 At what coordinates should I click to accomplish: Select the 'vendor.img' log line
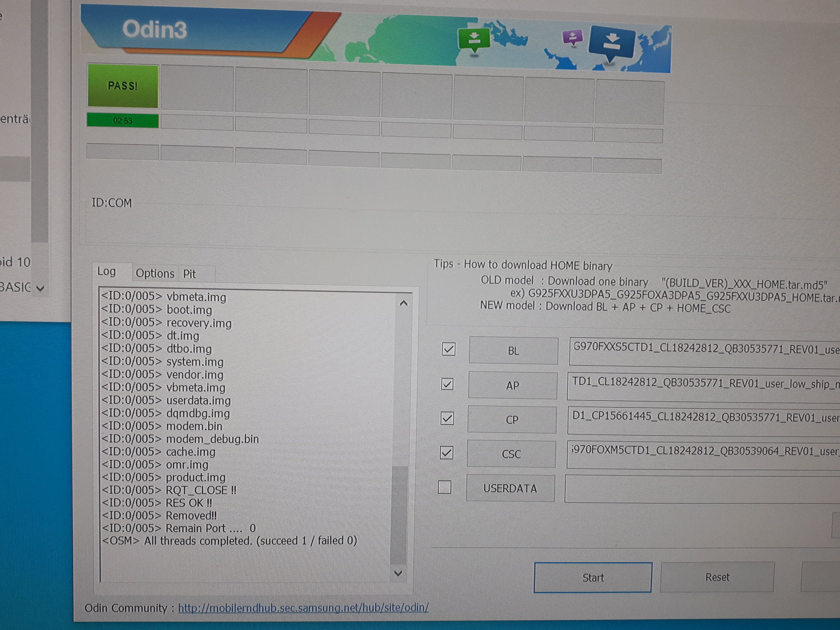[x=162, y=374]
